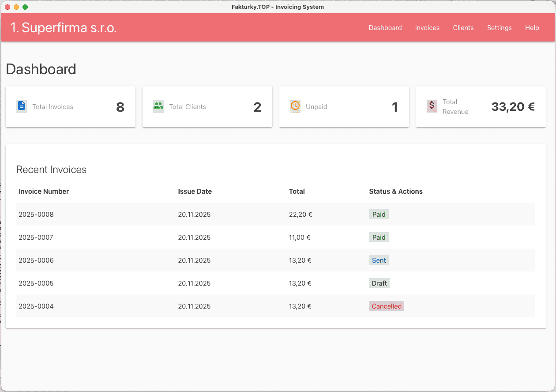Click the Paid status of invoice 2025-0008
Viewport: 556px width, 392px height.
point(379,215)
